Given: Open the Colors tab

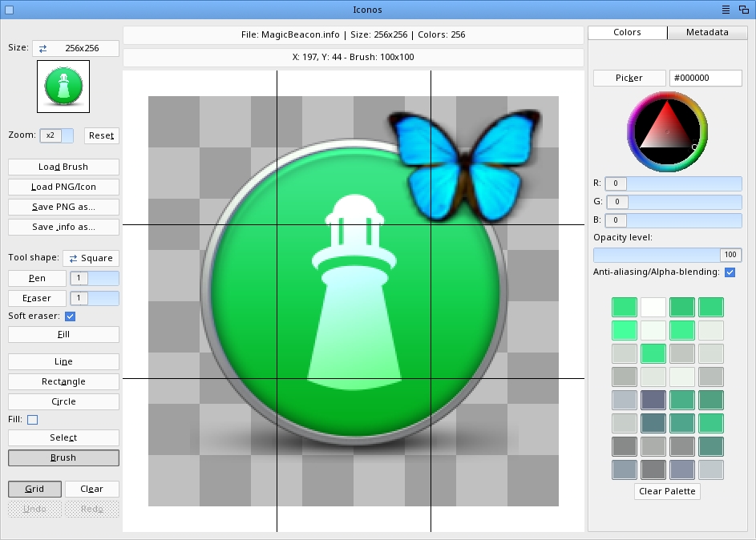Looking at the screenshot, I should 627,32.
